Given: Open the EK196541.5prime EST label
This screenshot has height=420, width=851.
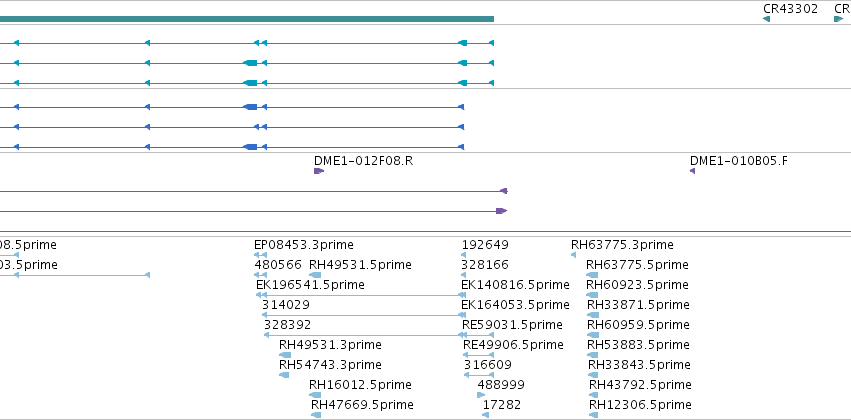Looking at the screenshot, I should pos(310,285).
